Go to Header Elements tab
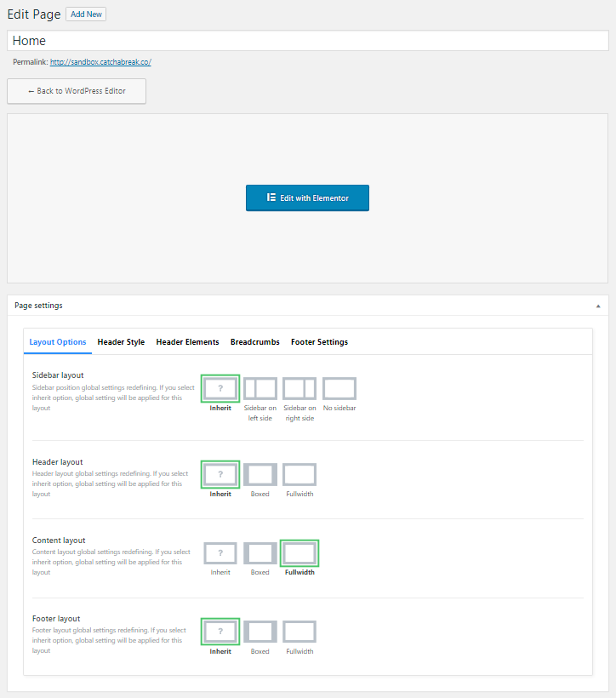This screenshot has width=616, height=698. pos(187,342)
